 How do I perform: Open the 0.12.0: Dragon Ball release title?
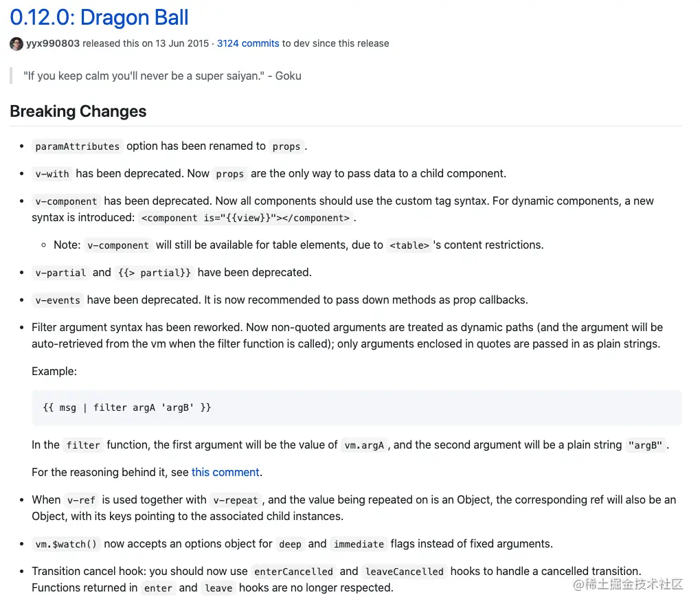[99, 18]
